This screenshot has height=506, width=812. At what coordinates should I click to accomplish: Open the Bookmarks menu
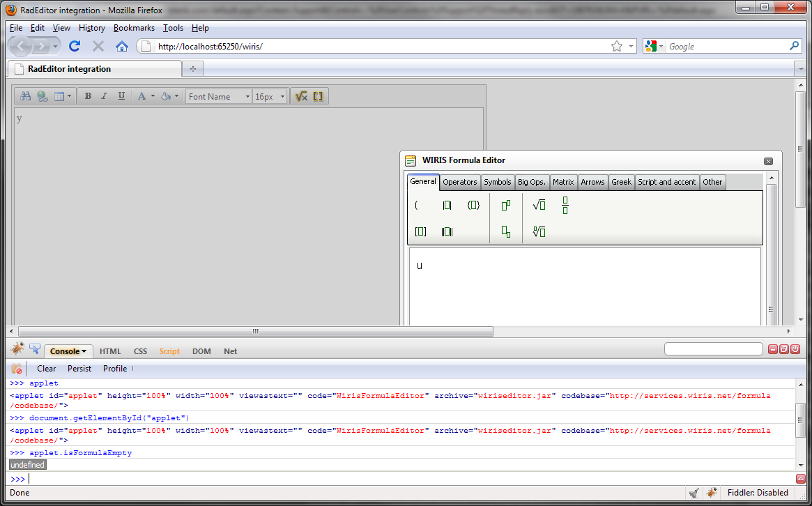(134, 28)
